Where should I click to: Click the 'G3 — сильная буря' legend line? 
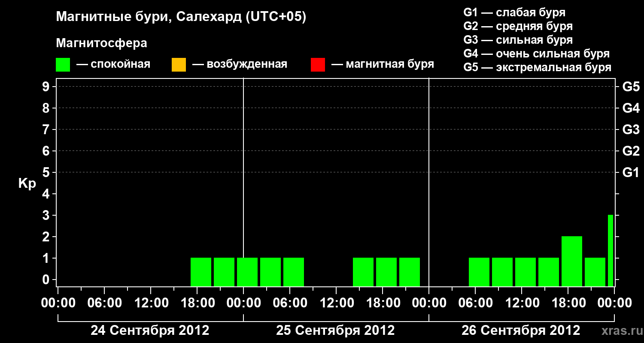point(518,40)
